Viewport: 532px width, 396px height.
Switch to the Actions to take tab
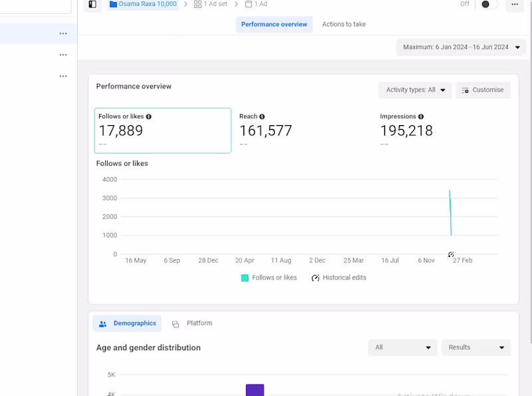343,24
